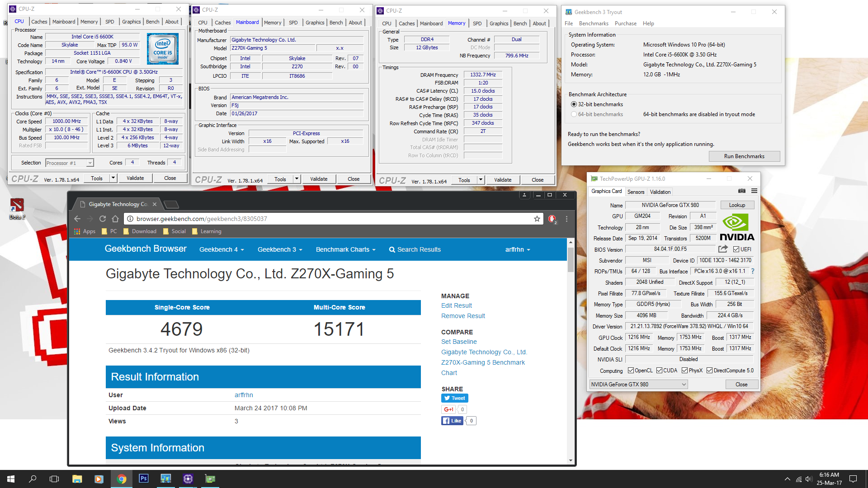Toggle the CUDA checkbox
This screenshot has width=868, height=488.
pyautogui.click(x=659, y=371)
